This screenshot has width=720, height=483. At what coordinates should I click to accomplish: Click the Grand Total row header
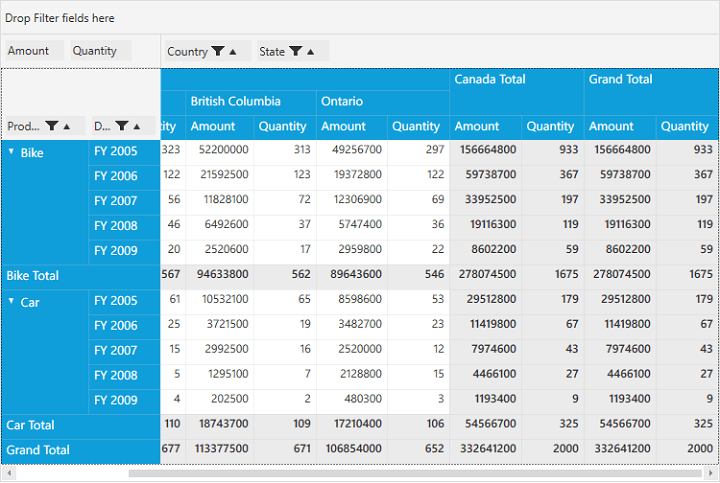pos(38,450)
